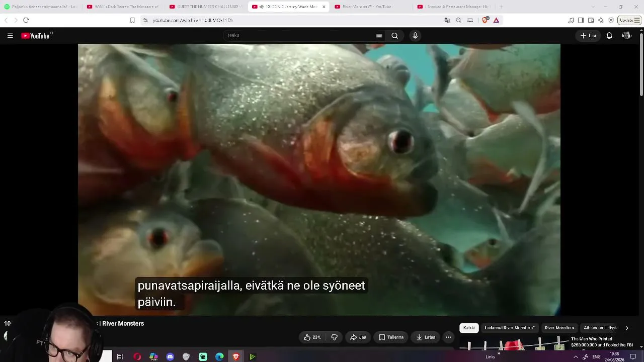Open the Brave playlist music icon
Screen dimensions: 644x362
click(x=571, y=20)
